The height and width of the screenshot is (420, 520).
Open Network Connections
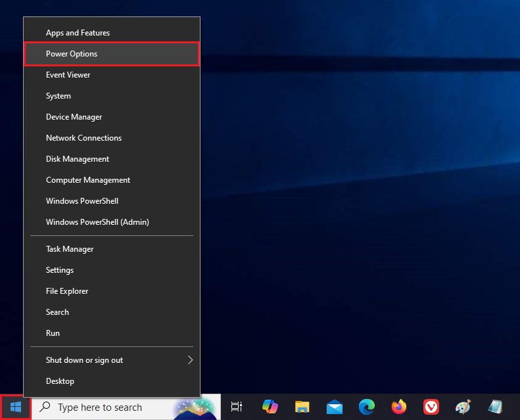tap(112, 138)
